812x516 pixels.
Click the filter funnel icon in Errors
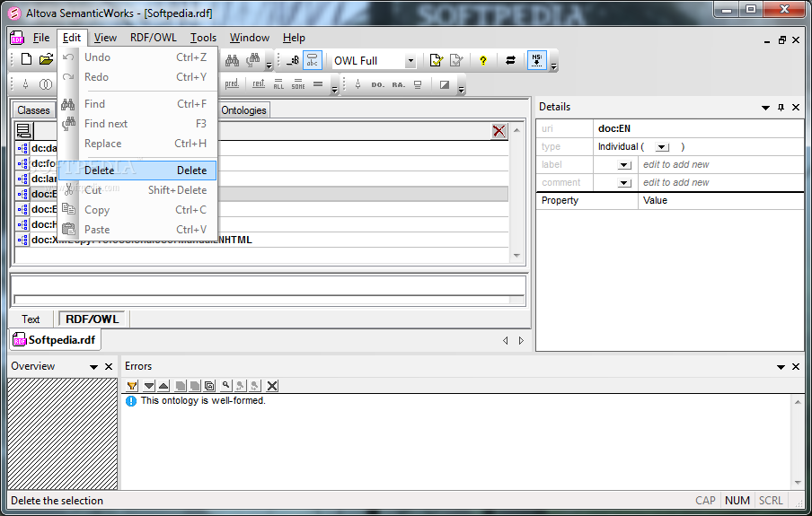[x=132, y=386]
